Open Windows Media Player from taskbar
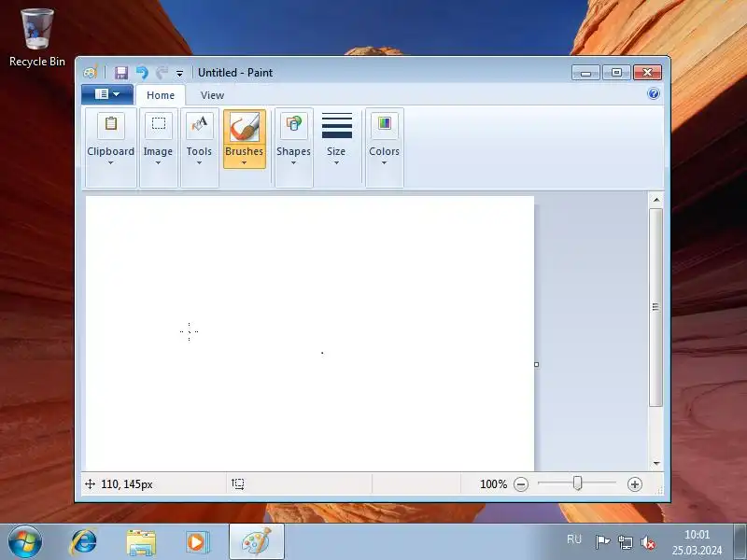Viewport: 747px width, 560px height. click(196, 542)
